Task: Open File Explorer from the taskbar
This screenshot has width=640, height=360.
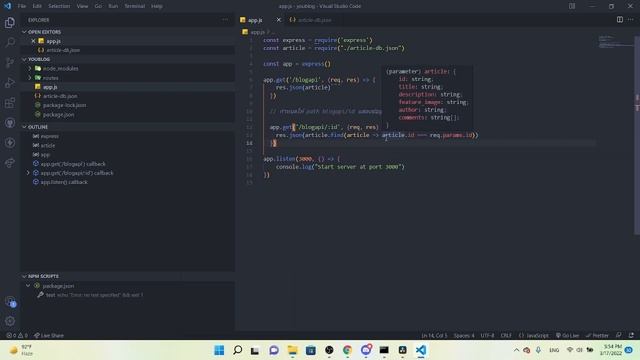Action: click(292, 350)
